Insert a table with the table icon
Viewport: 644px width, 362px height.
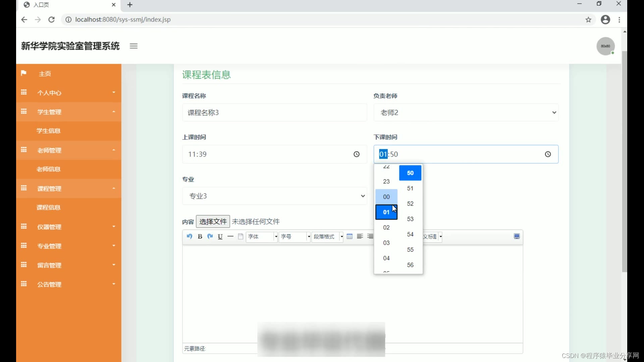[x=350, y=236]
